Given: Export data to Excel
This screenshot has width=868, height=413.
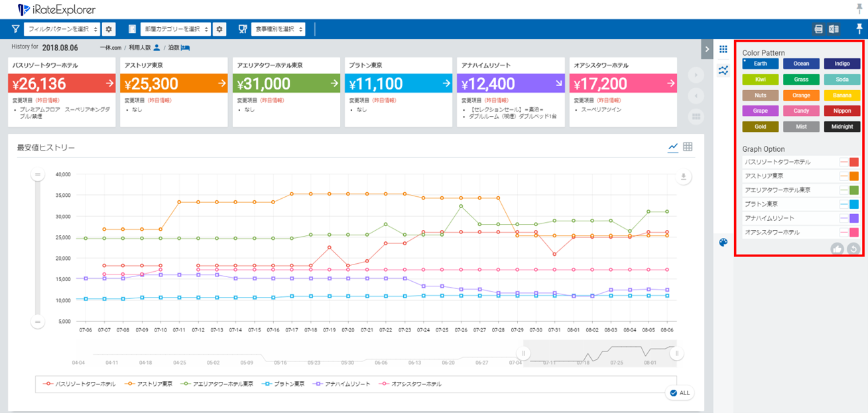Looking at the screenshot, I should 834,29.
